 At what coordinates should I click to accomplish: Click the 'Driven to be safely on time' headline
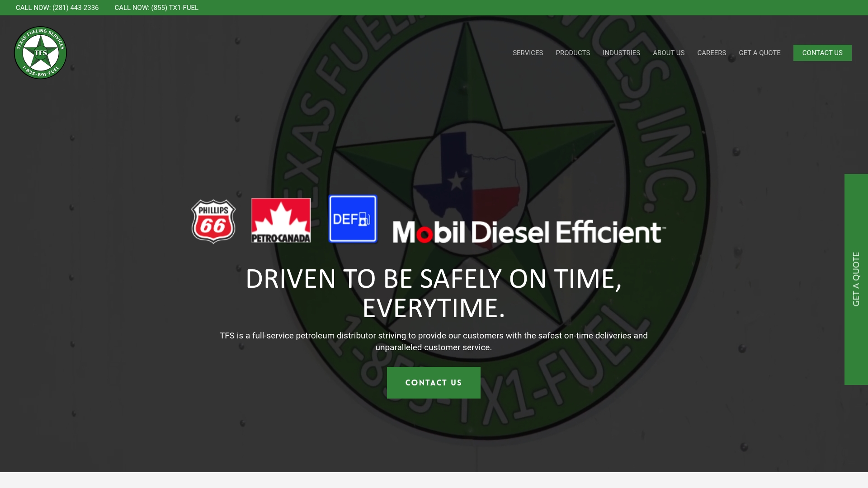click(x=434, y=294)
